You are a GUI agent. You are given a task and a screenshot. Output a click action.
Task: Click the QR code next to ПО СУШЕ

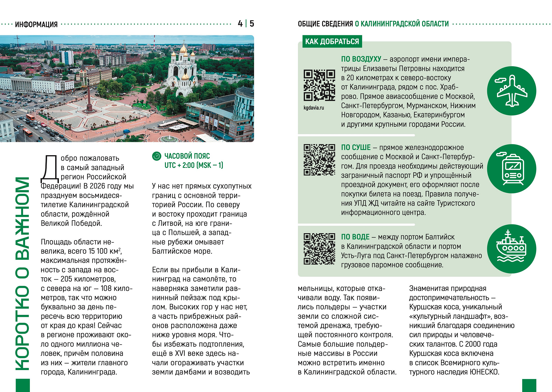tap(319, 160)
